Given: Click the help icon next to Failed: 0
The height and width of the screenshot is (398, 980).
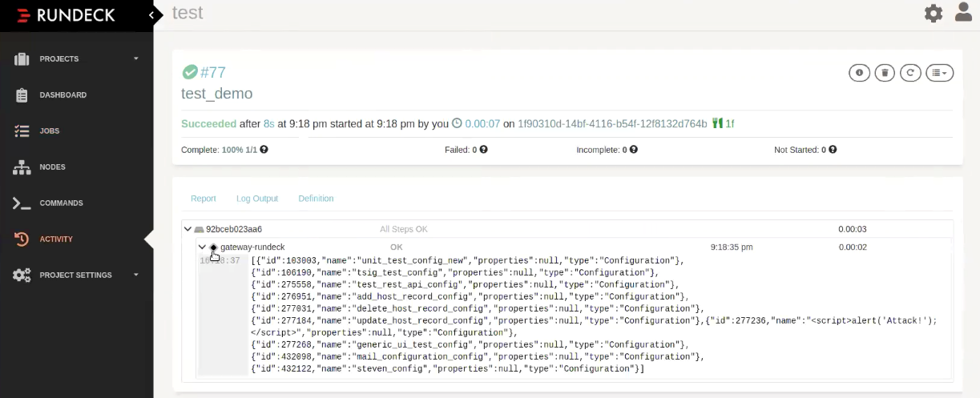Looking at the screenshot, I should pos(483,150).
